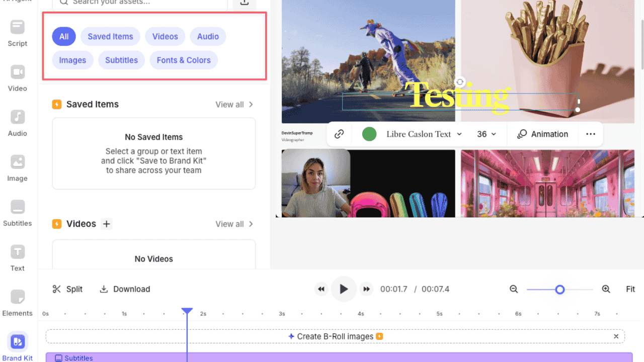Add a video with the plus button

[x=106, y=224]
